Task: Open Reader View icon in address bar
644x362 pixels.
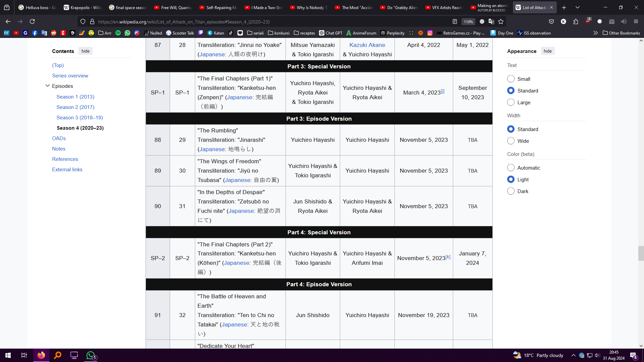Action: point(455,21)
